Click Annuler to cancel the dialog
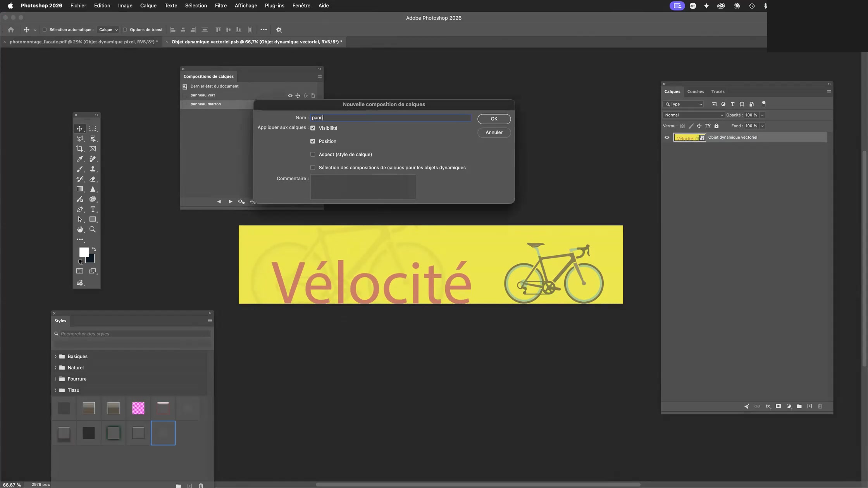The image size is (868, 488). 494,132
